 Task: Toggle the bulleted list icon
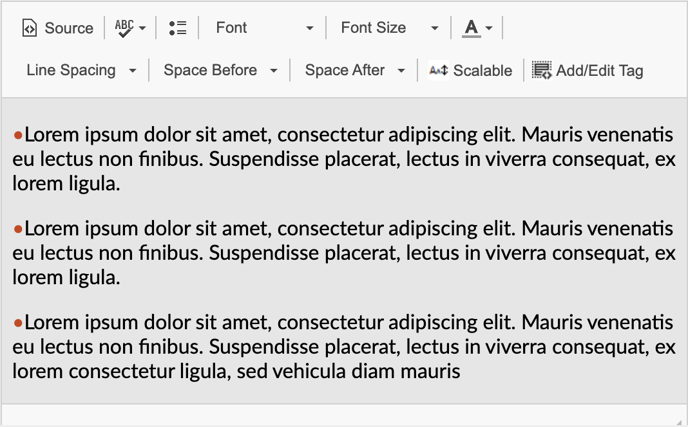pyautogui.click(x=178, y=28)
